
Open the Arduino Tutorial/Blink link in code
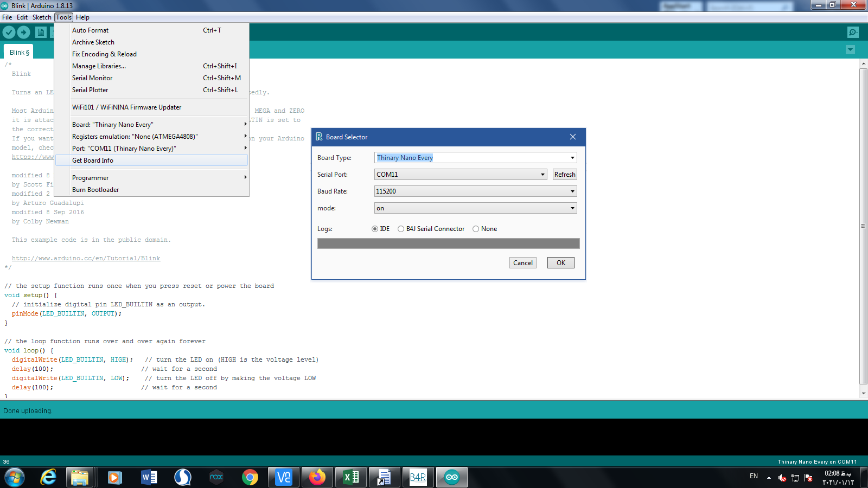(86, 259)
